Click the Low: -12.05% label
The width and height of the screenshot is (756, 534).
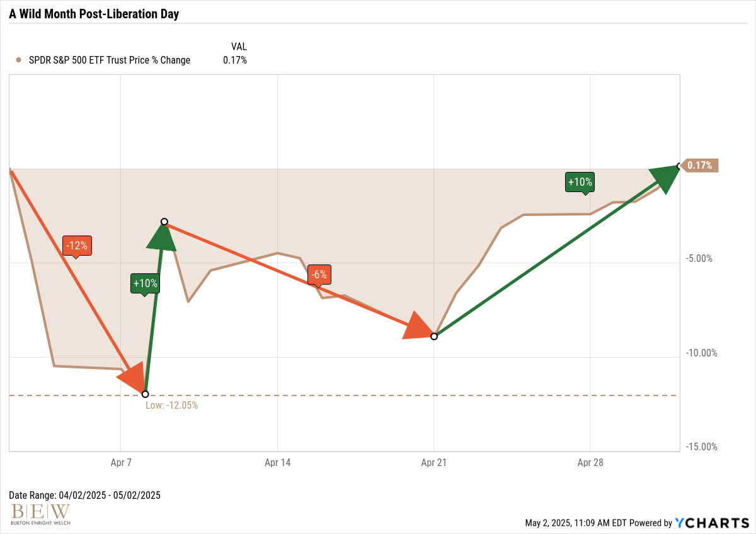click(172, 406)
